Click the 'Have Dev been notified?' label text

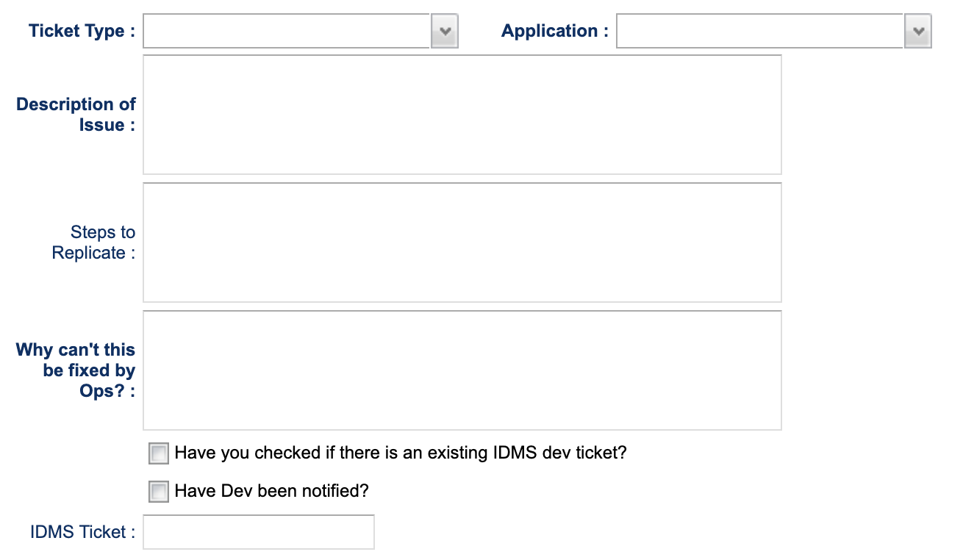pos(271,491)
